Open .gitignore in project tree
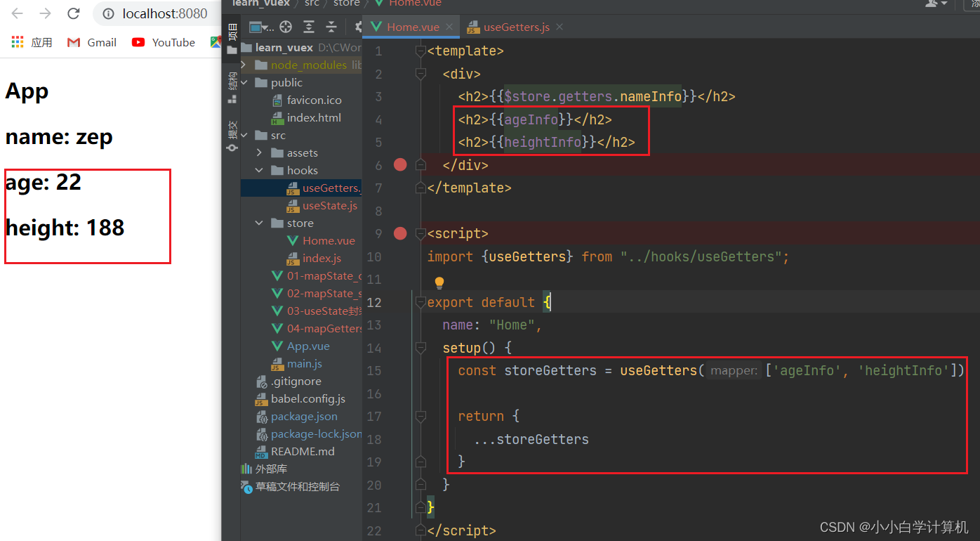 pyautogui.click(x=289, y=381)
